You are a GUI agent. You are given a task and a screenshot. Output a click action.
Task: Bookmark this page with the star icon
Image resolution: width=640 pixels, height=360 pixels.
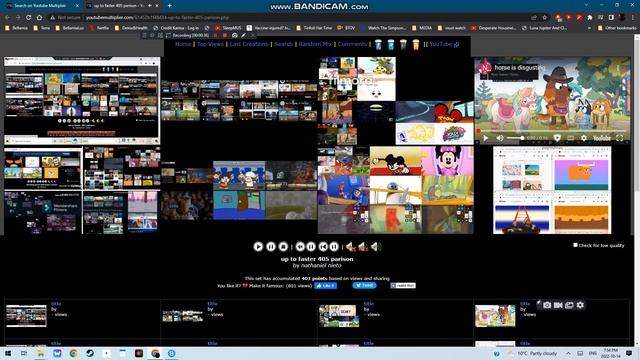(544, 18)
